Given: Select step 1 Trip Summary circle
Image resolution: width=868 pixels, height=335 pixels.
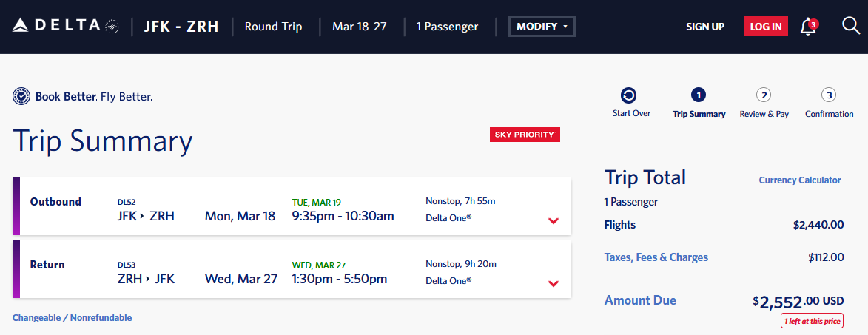Looking at the screenshot, I should point(699,95).
